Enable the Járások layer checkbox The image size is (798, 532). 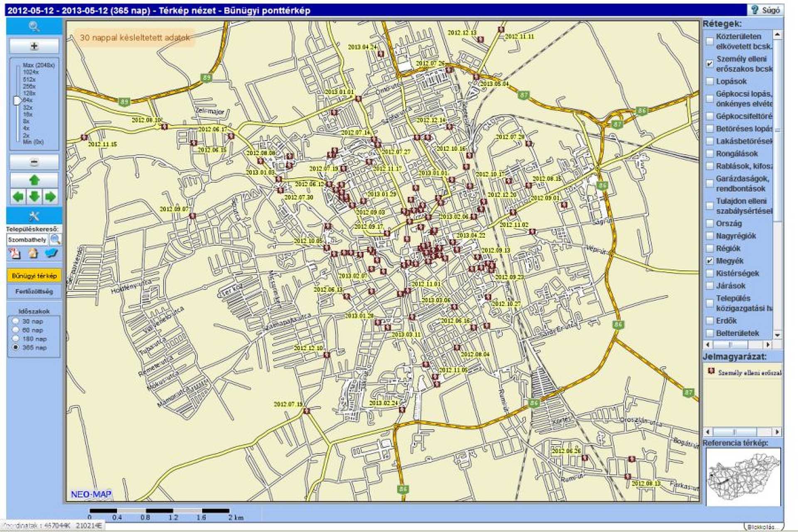pyautogui.click(x=710, y=286)
